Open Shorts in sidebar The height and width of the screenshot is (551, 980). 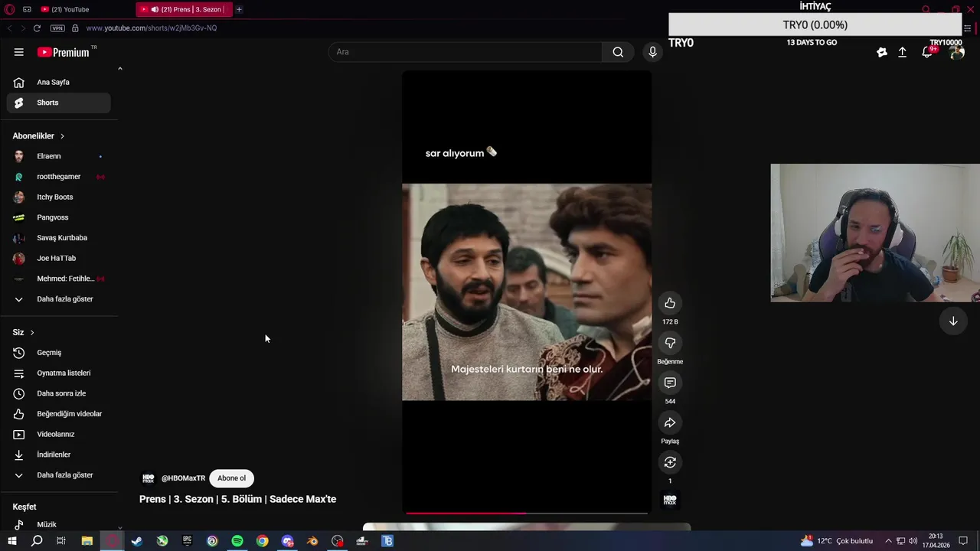[x=59, y=103]
